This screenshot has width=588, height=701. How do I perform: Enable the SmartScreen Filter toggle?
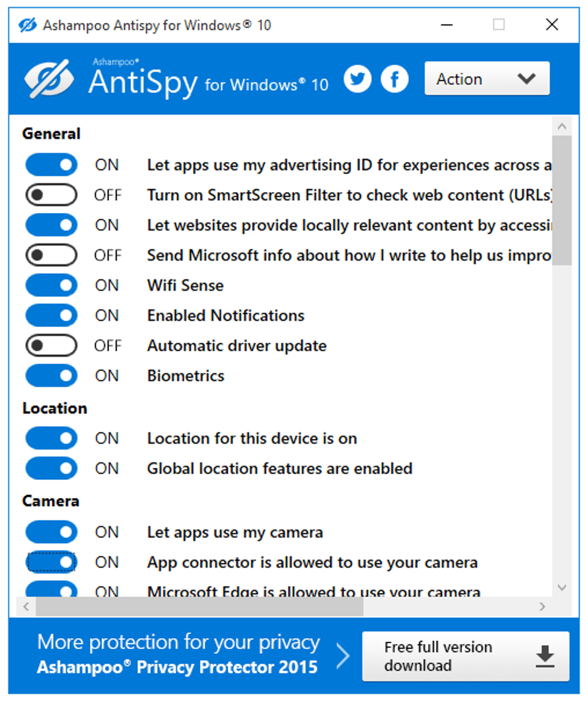click(51, 195)
